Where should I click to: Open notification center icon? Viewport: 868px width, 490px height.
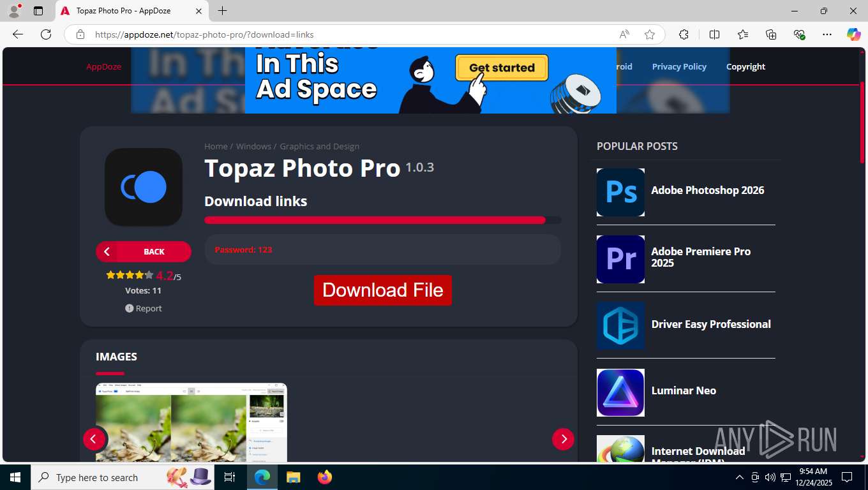[847, 477]
